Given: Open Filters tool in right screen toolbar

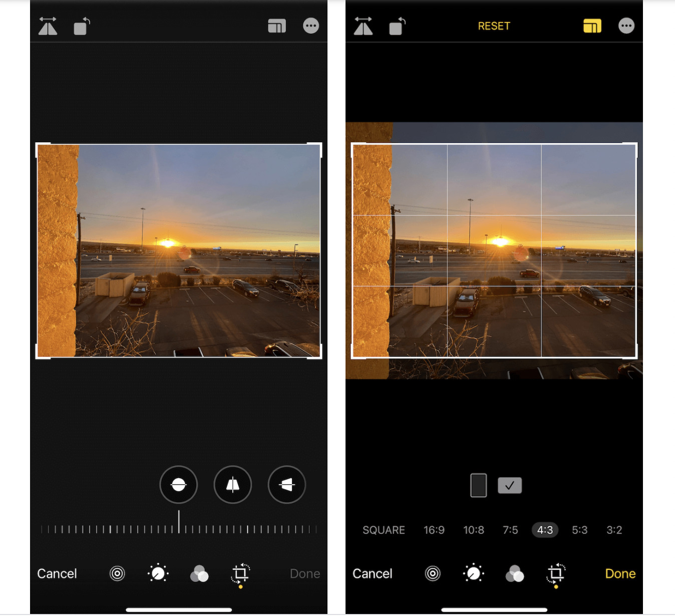Looking at the screenshot, I should coord(515,573).
